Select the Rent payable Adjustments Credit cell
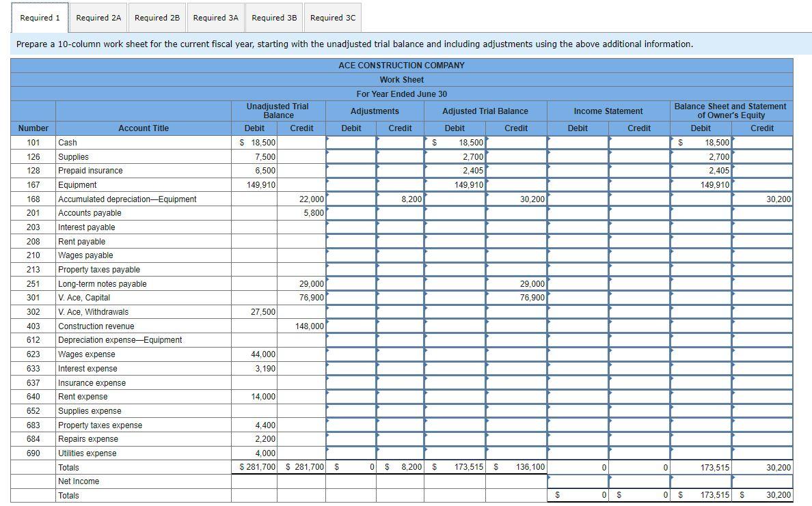This screenshot has width=812, height=506. coord(399,241)
